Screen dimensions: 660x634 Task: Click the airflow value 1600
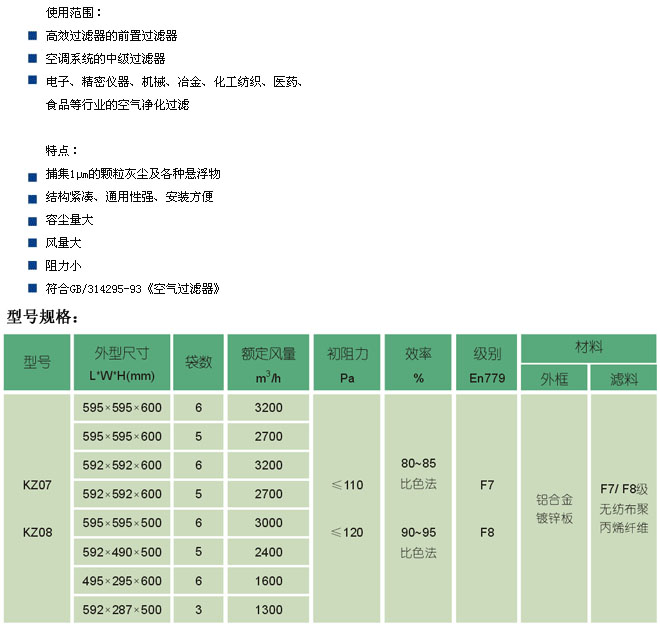click(269, 581)
